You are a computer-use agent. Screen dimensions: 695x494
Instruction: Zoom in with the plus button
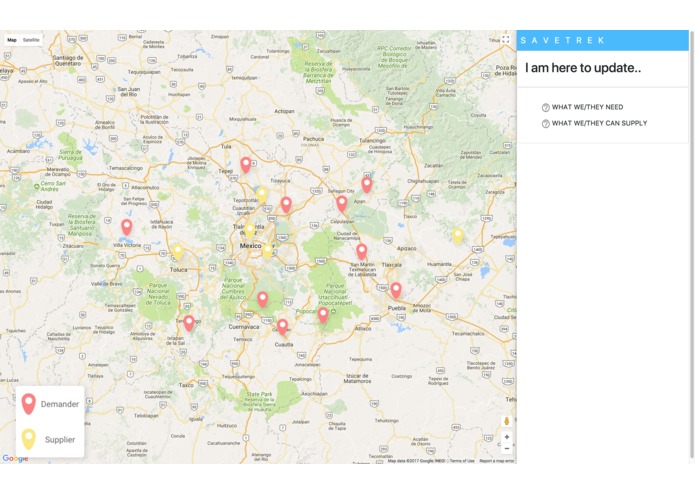tap(507, 437)
